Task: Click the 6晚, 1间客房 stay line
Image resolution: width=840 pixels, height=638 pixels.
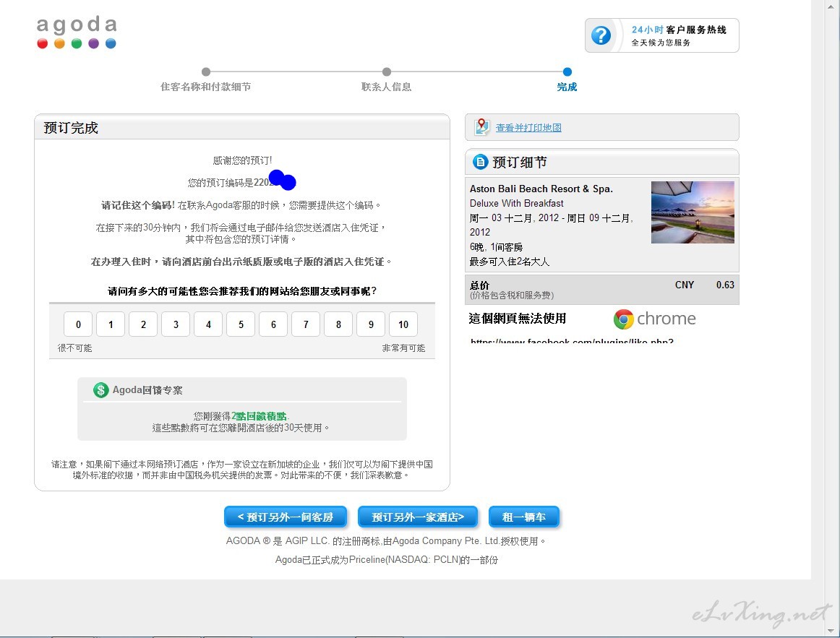Action: 496,246
